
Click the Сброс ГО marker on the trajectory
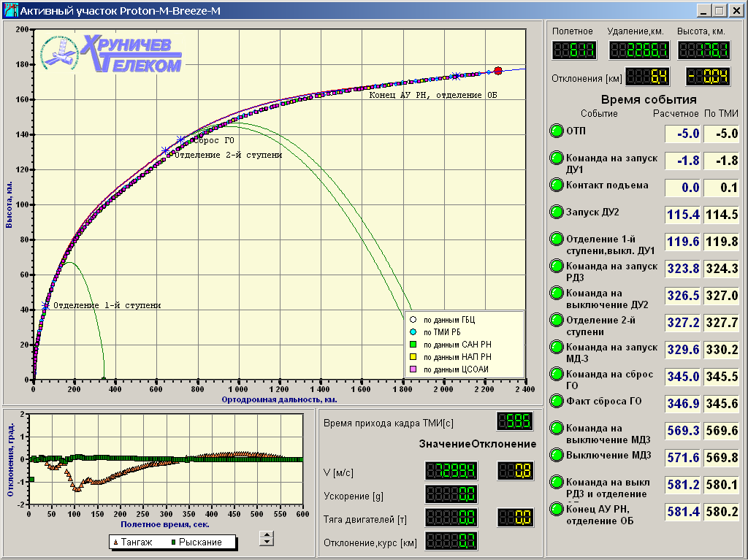(180, 139)
